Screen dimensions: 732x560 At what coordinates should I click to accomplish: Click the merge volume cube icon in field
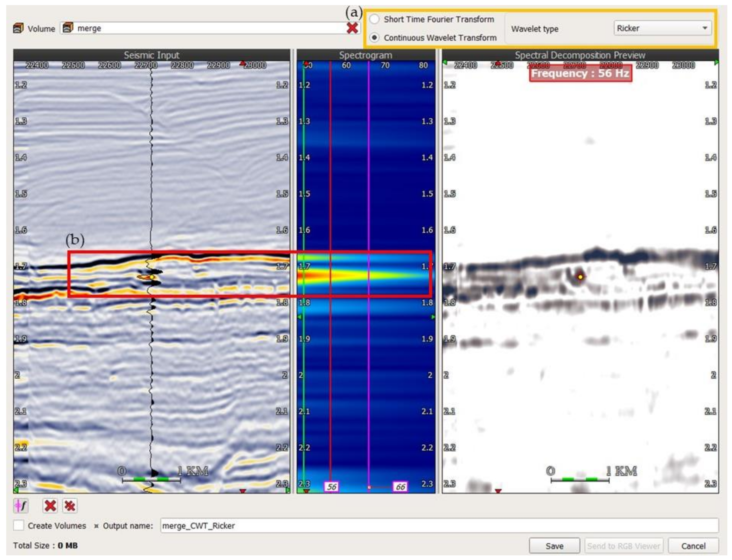68,28
